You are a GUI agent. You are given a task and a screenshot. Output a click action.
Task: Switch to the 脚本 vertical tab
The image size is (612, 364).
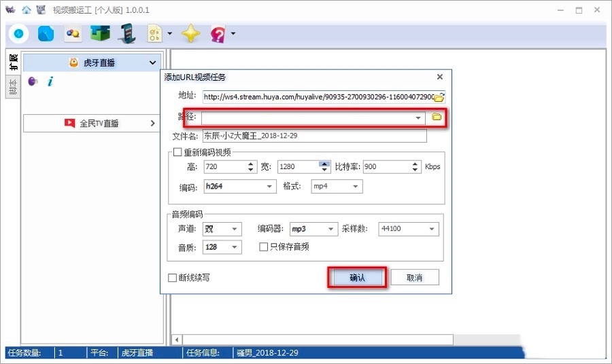(x=13, y=86)
